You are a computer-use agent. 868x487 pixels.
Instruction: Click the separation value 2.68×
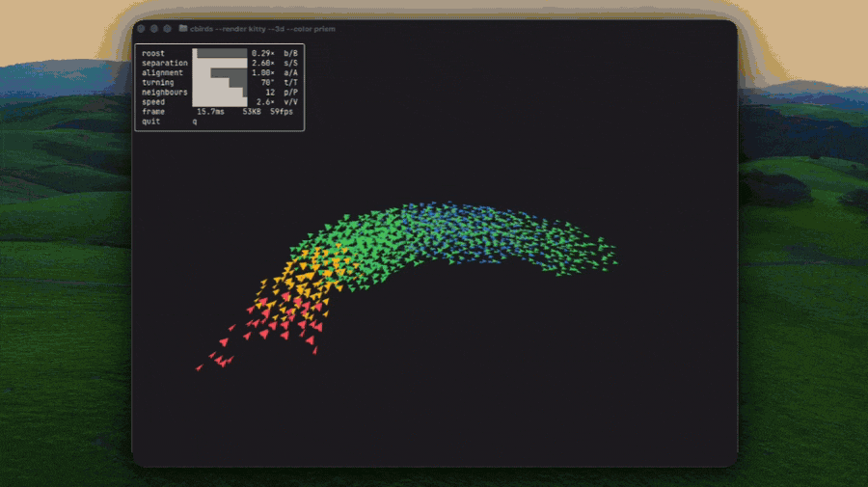[263, 63]
